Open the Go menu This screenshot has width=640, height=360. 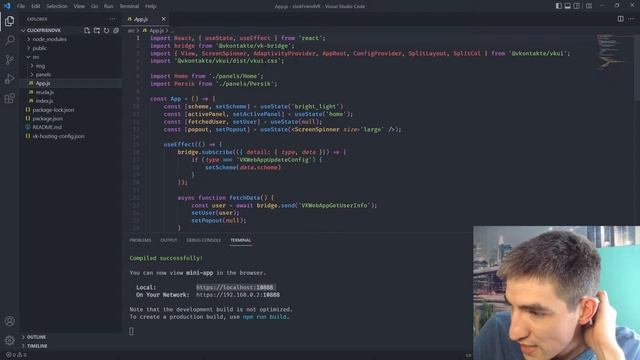(94, 6)
